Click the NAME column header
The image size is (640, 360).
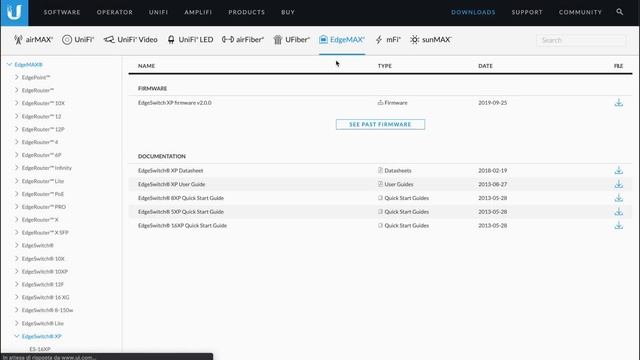(147, 66)
